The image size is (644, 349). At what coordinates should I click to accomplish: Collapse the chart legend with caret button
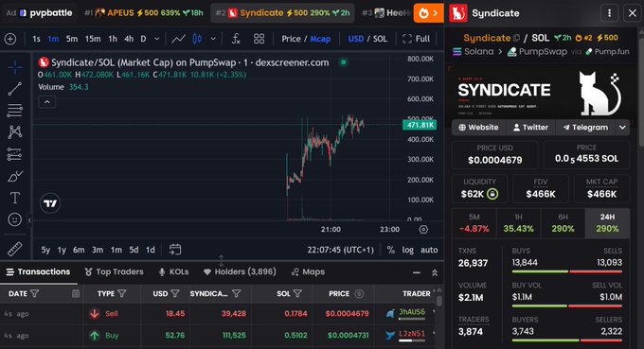click(x=47, y=102)
